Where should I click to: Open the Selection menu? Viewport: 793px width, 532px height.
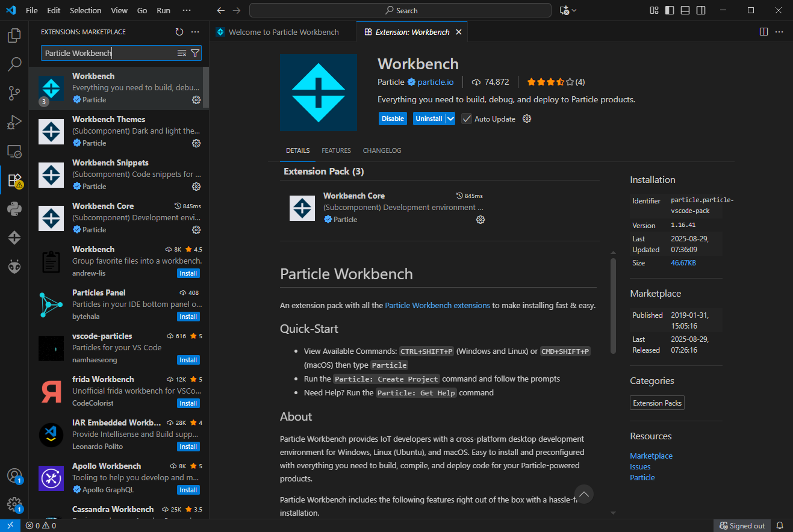[86, 10]
